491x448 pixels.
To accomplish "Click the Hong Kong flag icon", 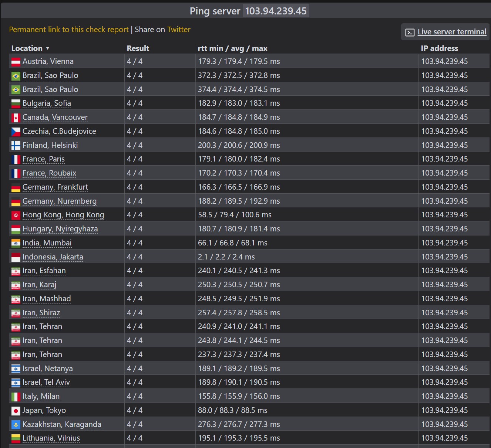I will tap(16, 215).
